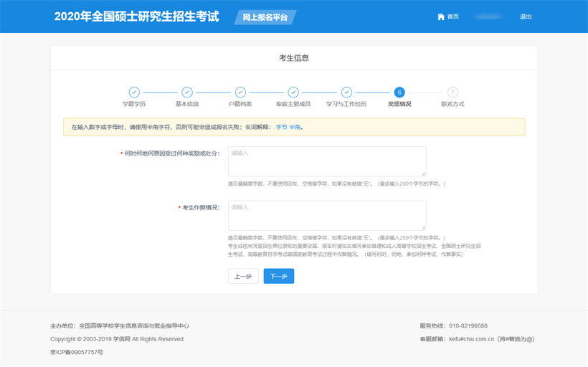Click the checkmark circle above 学籍学历
The image size is (588, 367).
[x=134, y=92]
